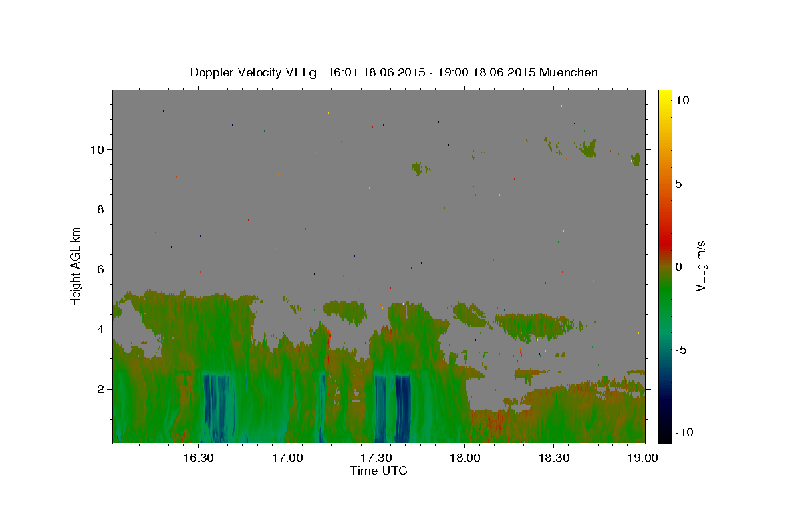Click the 'Height AGL km' axis label
This screenshot has height=532, width=798.
76,266
